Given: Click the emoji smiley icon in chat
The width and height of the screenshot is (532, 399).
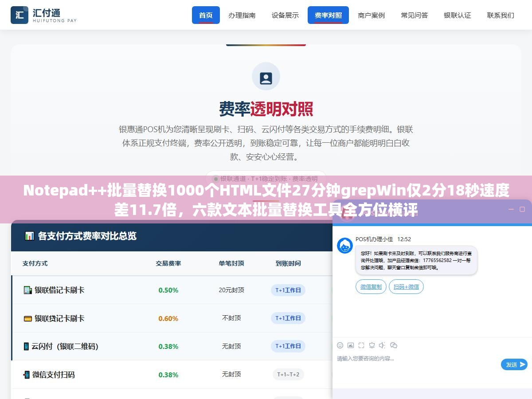Looking at the screenshot, I should [340, 345].
